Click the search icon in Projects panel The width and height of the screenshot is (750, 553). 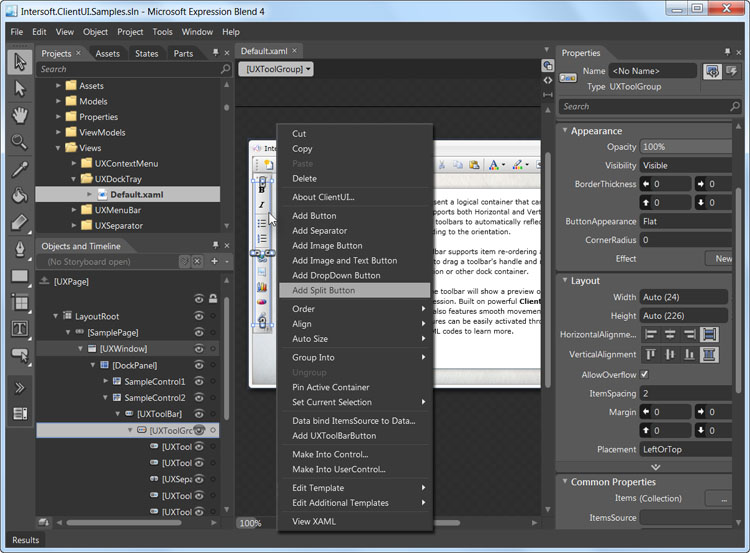[x=225, y=69]
